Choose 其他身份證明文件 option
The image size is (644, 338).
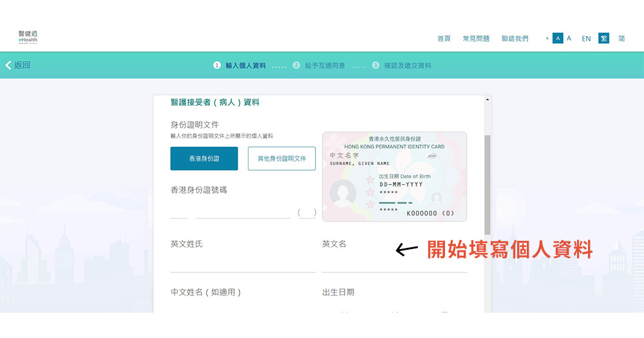point(281,158)
